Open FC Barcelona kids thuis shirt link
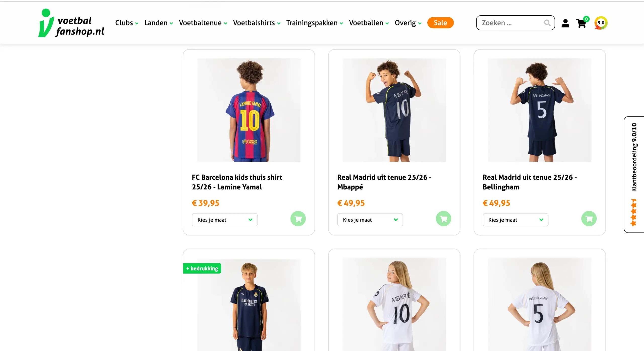644x351 pixels. 237,182
